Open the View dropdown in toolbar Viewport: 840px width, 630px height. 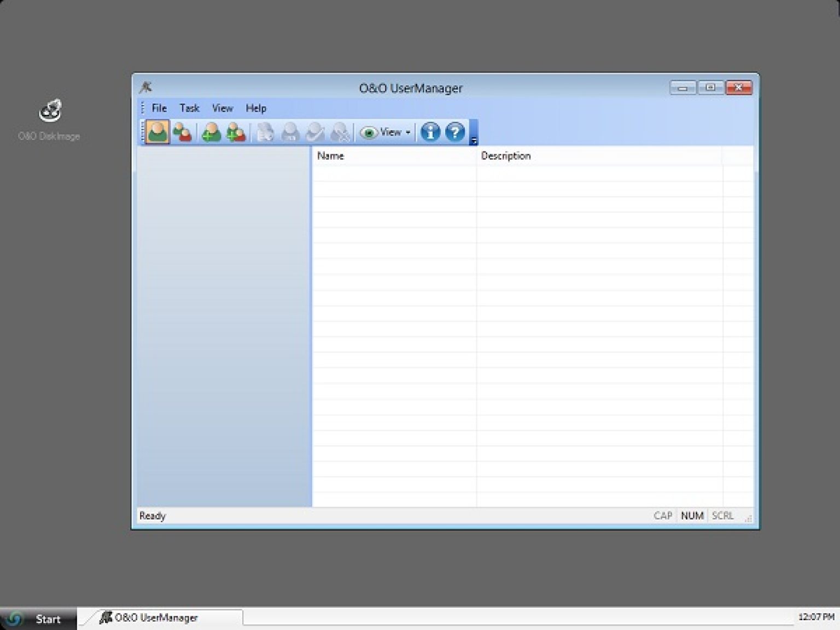click(x=386, y=132)
